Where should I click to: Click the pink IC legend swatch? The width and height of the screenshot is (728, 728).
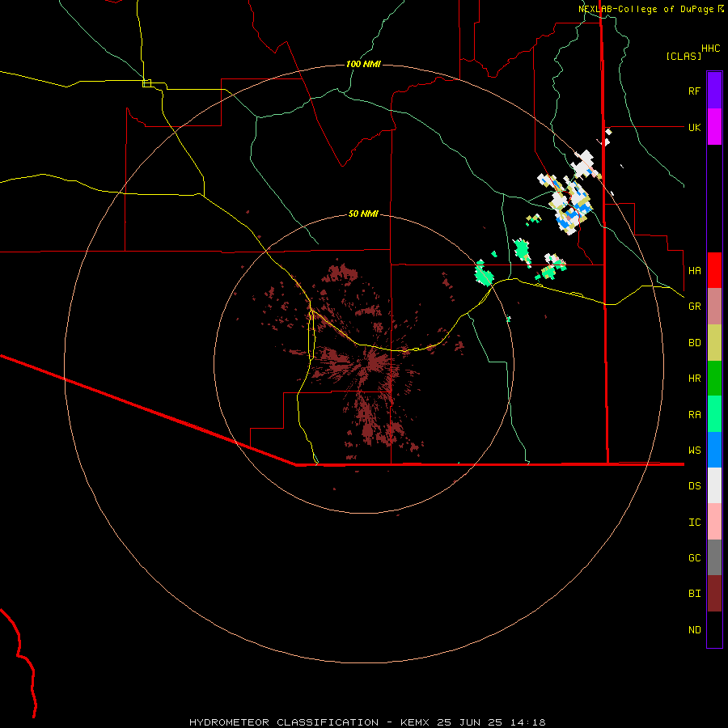(714, 522)
